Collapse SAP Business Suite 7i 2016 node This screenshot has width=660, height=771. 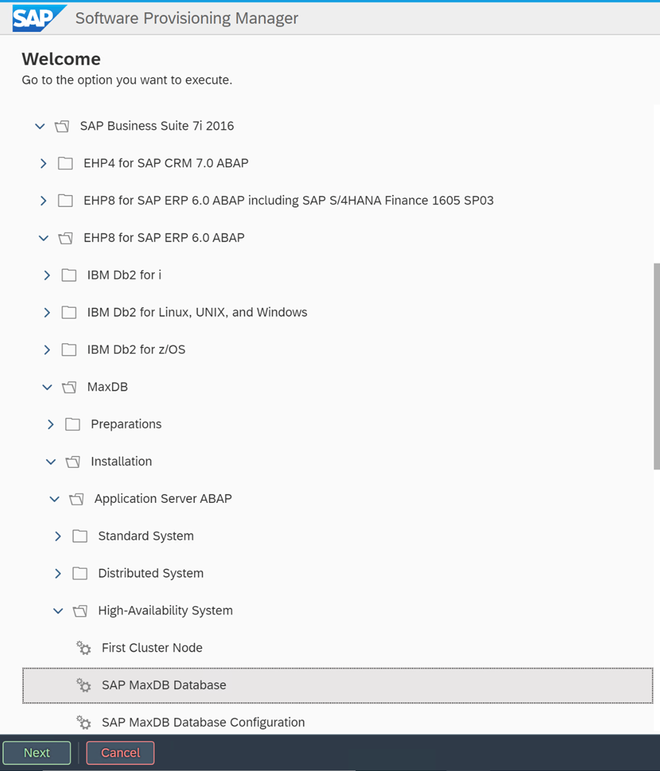pos(39,126)
